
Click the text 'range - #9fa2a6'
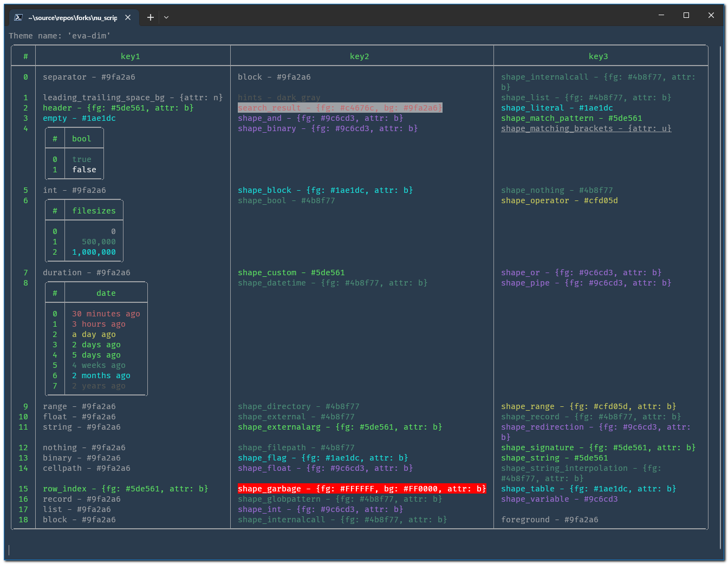click(79, 406)
